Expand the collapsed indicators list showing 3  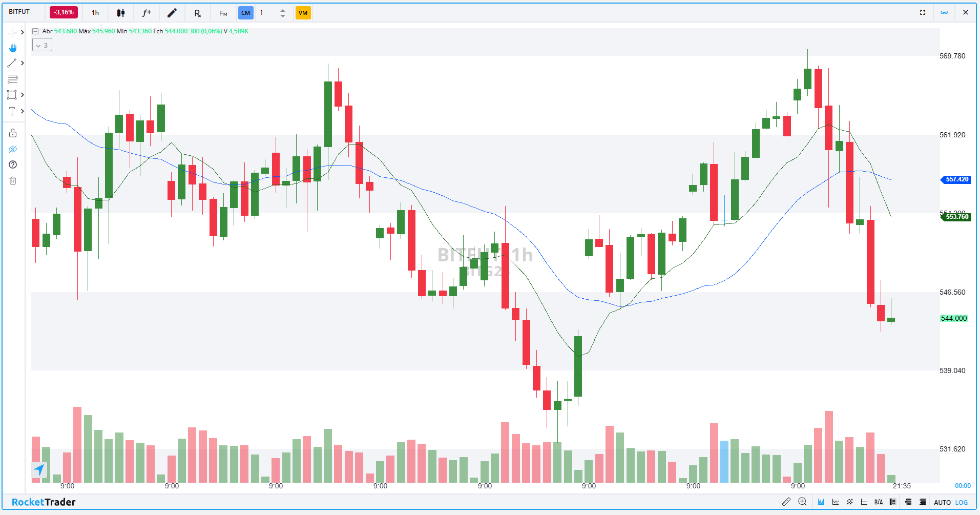(x=42, y=45)
